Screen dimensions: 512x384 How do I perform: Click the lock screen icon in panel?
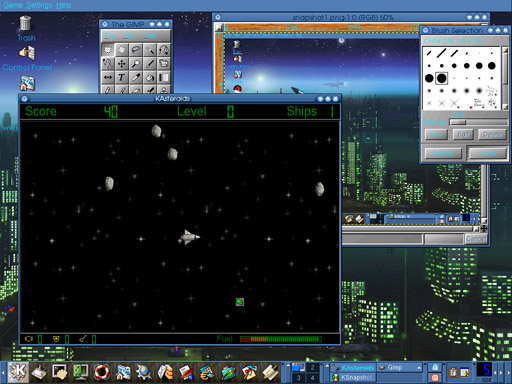click(x=435, y=367)
